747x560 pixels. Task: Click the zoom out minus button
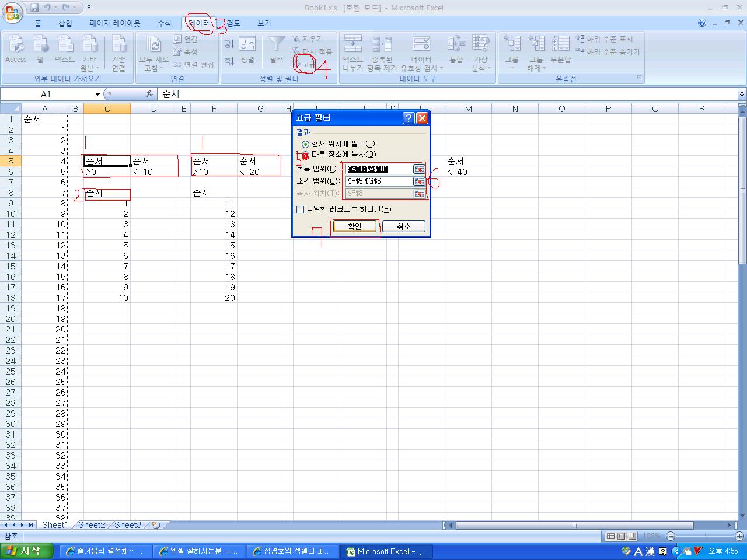671,536
